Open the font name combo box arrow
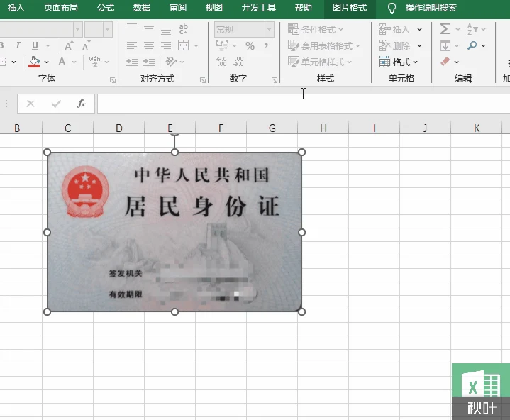Image resolution: width=510 pixels, height=420 pixels. tap(77, 30)
